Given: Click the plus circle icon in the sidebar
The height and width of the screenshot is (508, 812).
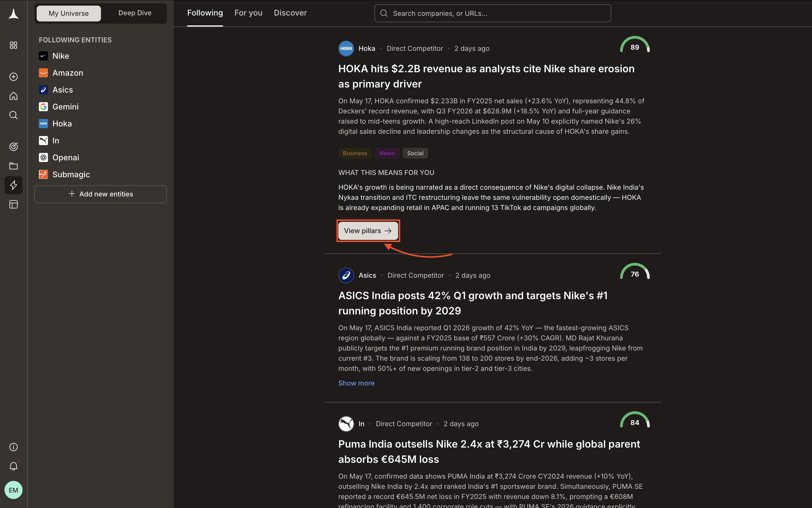Looking at the screenshot, I should [14, 76].
